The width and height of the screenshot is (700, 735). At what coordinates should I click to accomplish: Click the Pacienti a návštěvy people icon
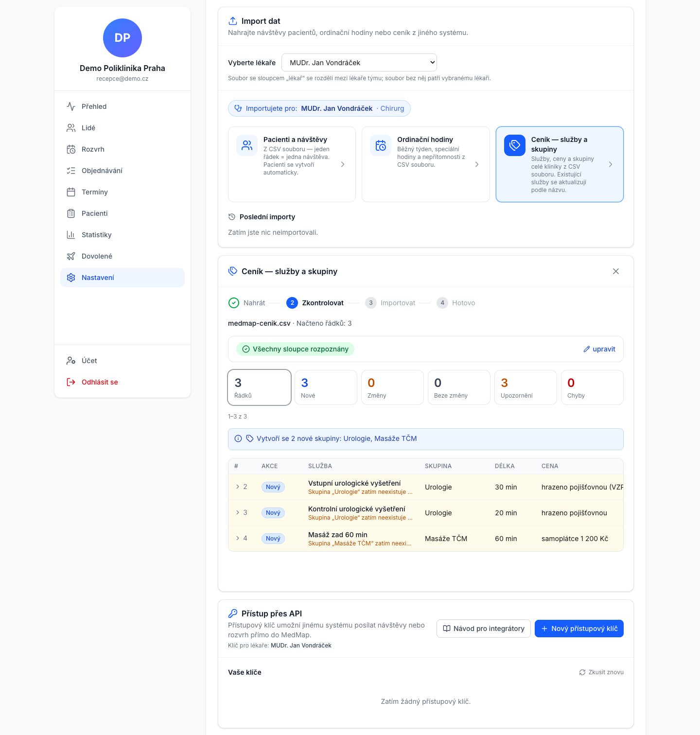(x=247, y=145)
